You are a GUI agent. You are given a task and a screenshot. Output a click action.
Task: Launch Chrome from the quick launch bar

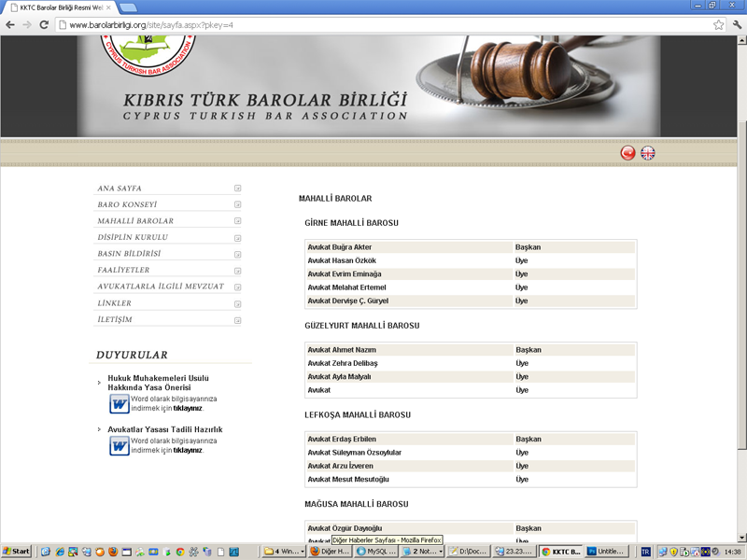click(180, 552)
